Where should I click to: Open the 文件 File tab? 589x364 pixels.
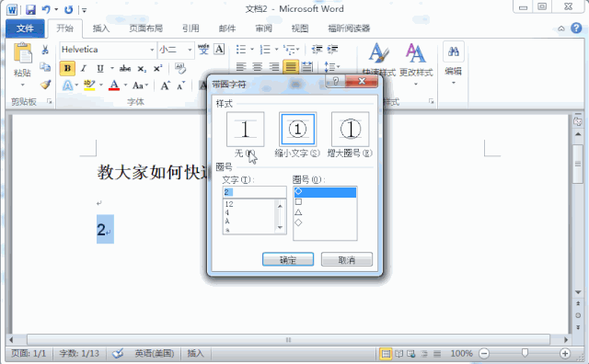(x=25, y=28)
